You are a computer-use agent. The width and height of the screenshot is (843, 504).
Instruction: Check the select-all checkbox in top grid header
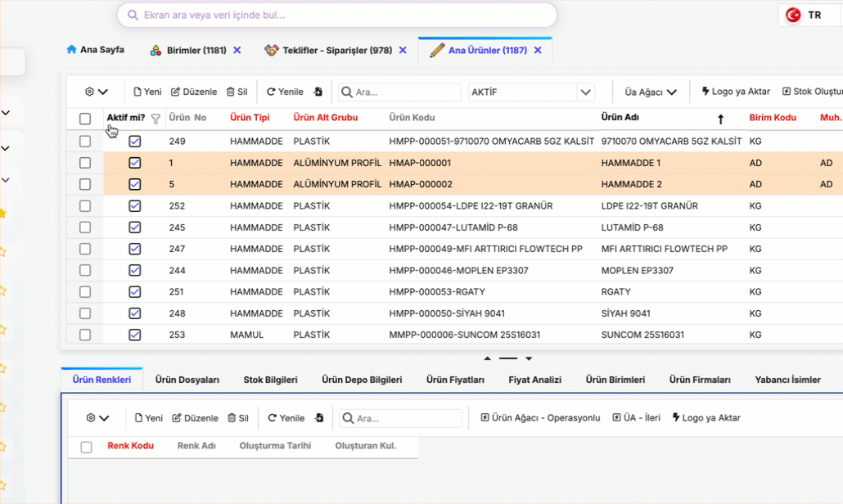coord(85,119)
